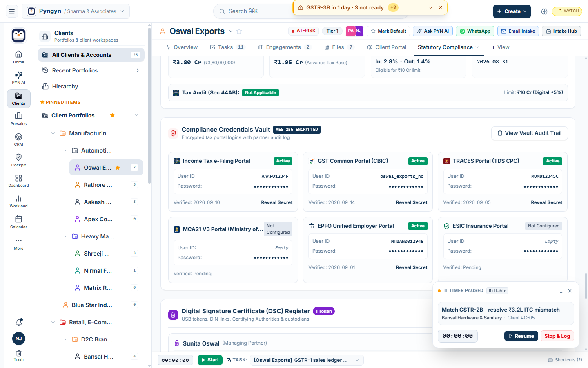Dismiss the GSTR-3B alert banner
588x368 pixels.
tap(440, 7)
